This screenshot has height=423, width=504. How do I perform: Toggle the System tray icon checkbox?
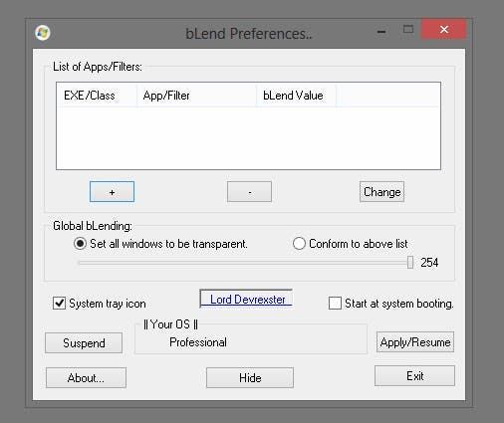(x=59, y=304)
